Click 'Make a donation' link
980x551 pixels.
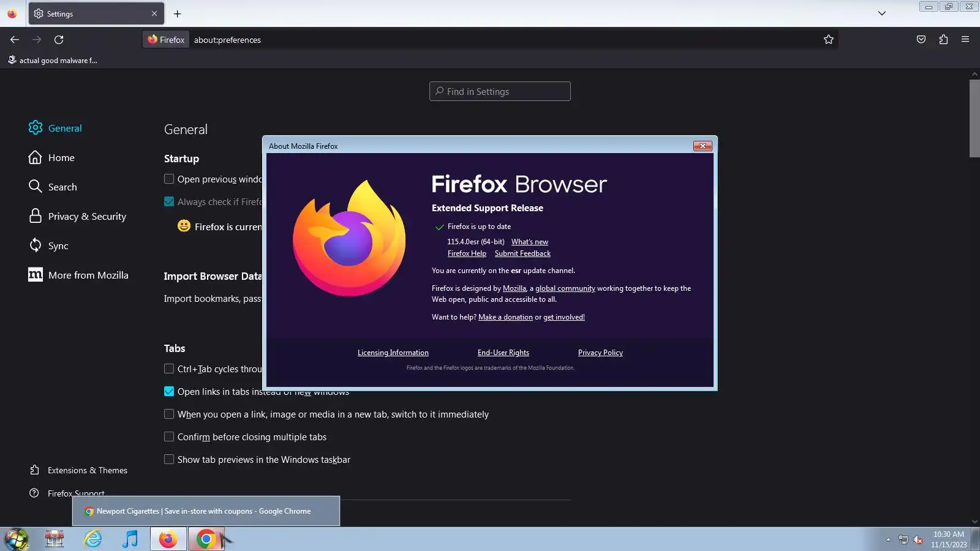(505, 317)
